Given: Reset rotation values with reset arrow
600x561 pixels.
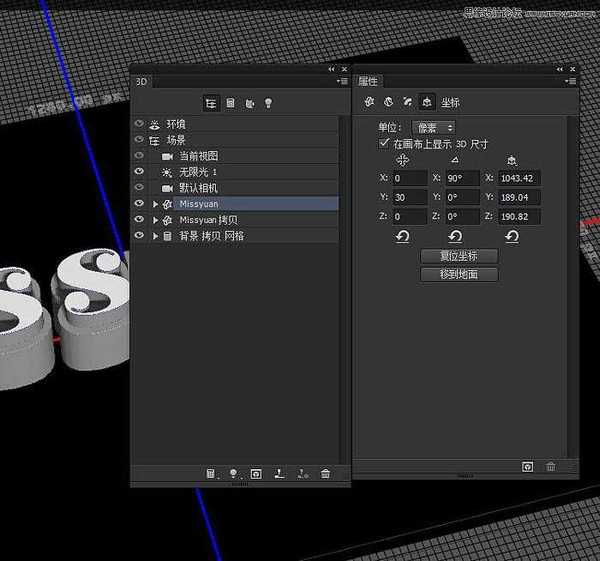Looking at the screenshot, I should pyautogui.click(x=455, y=236).
